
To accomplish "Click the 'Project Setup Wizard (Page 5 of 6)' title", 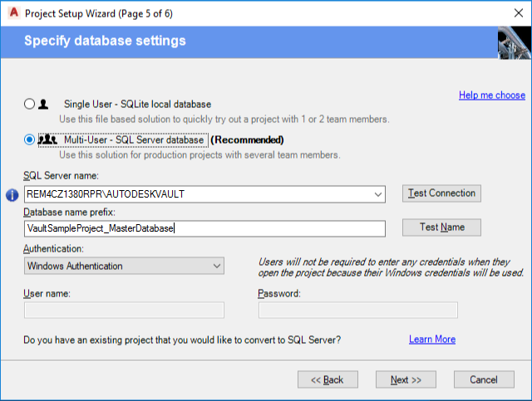I will coord(99,13).
